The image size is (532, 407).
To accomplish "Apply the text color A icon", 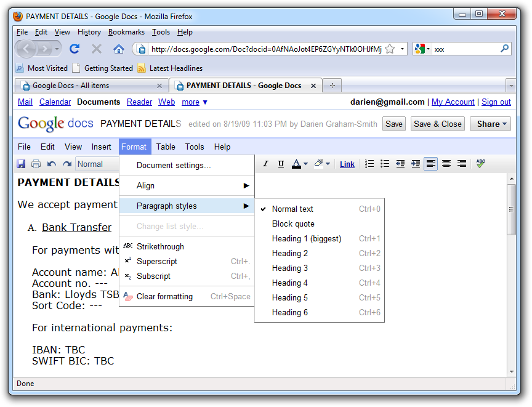I will (x=297, y=164).
